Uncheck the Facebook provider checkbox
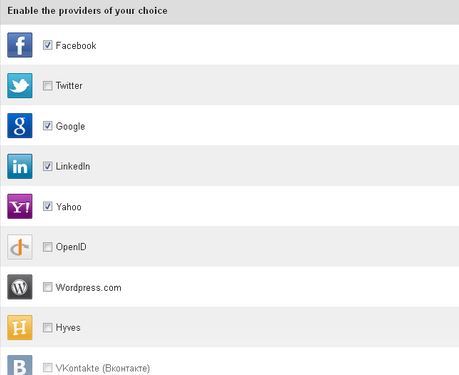The height and width of the screenshot is (375, 459). point(48,45)
